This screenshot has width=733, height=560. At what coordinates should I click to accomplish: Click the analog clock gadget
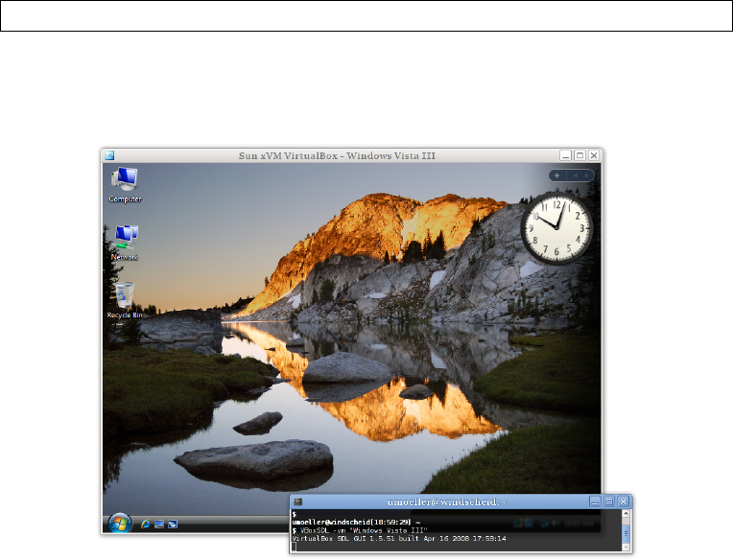556,228
